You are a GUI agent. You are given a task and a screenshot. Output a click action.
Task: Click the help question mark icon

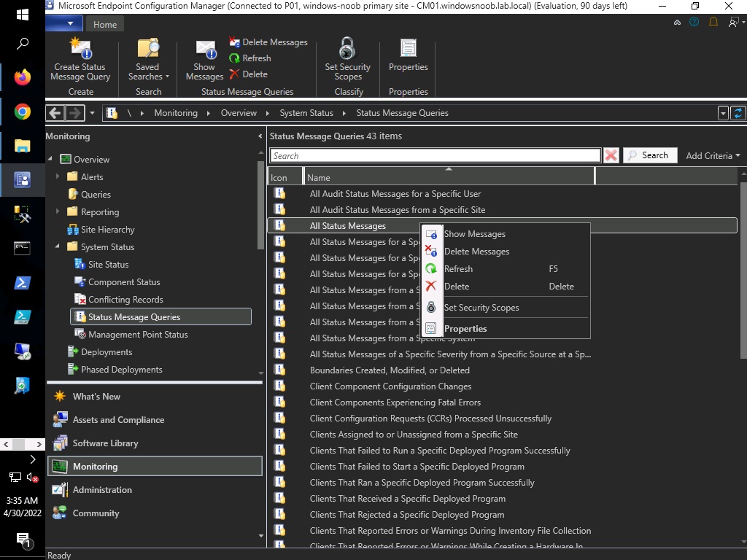click(x=694, y=22)
